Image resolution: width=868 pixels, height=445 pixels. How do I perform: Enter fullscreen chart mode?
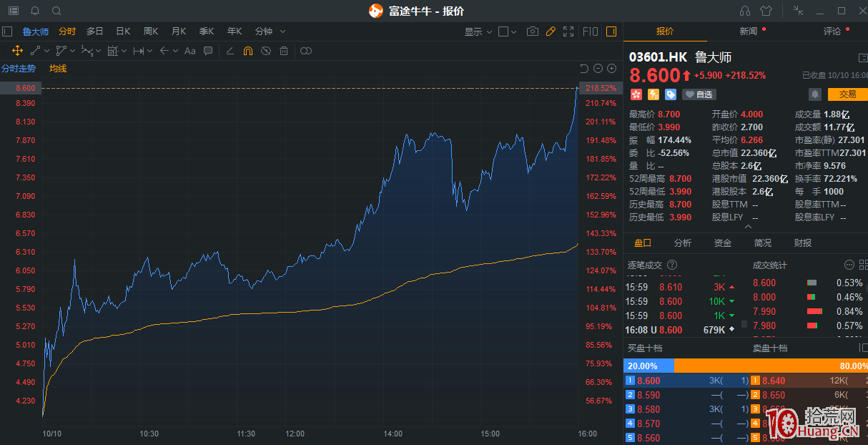(568, 31)
